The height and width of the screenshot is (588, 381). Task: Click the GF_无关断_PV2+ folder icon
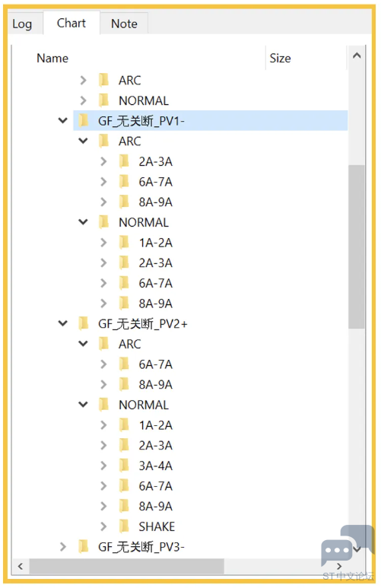pyautogui.click(x=84, y=323)
